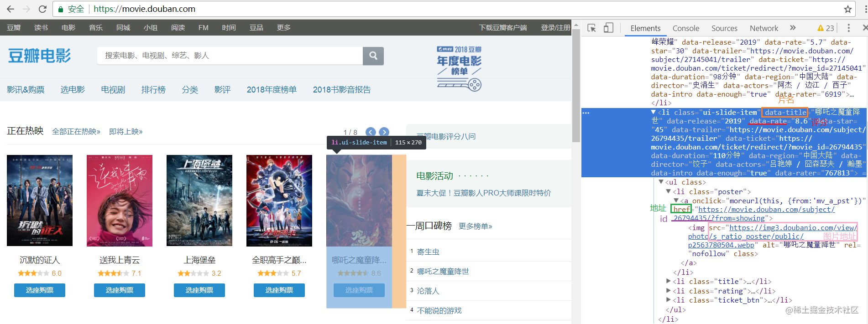Open 影讯&购票 section
The height and width of the screenshot is (324, 868).
click(26, 90)
